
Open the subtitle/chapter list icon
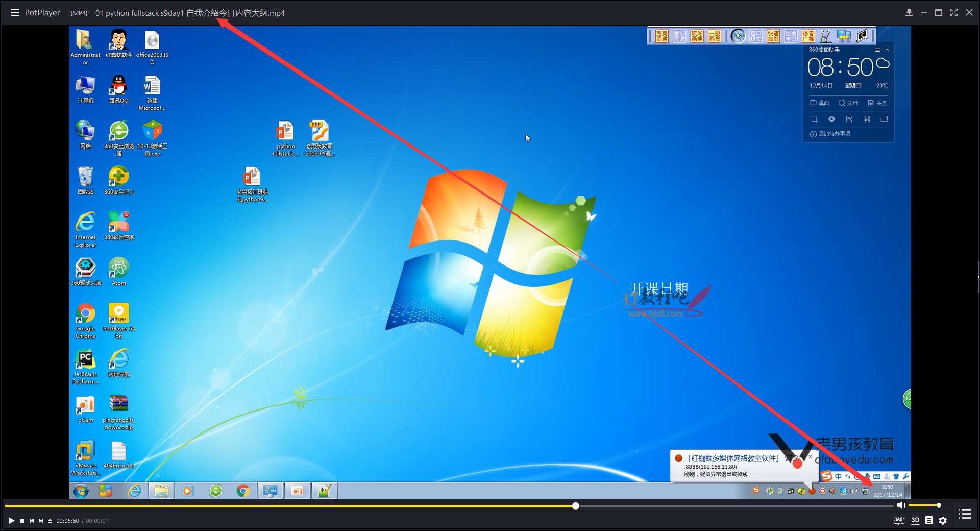(x=929, y=520)
